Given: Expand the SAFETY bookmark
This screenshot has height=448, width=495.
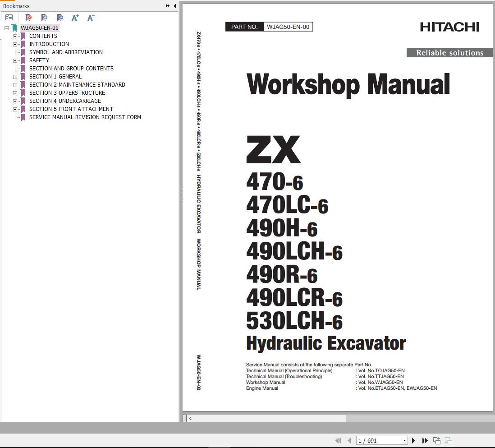Looking at the screenshot, I should (x=15, y=60).
